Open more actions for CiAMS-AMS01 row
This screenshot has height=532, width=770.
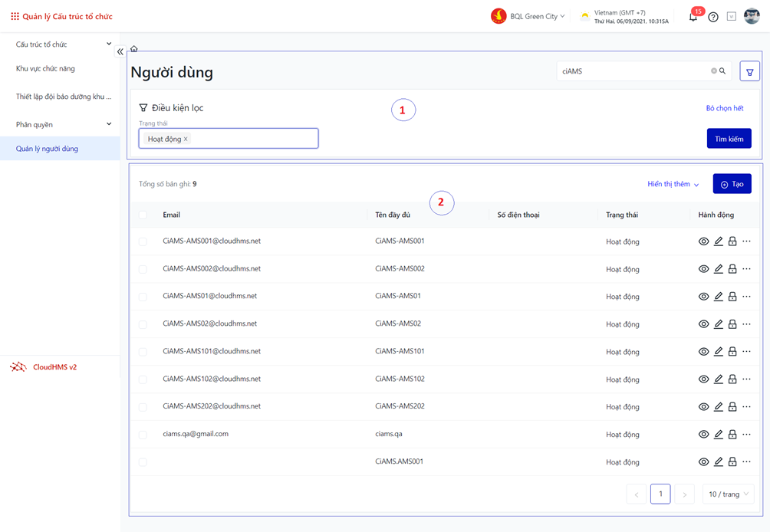click(x=747, y=297)
